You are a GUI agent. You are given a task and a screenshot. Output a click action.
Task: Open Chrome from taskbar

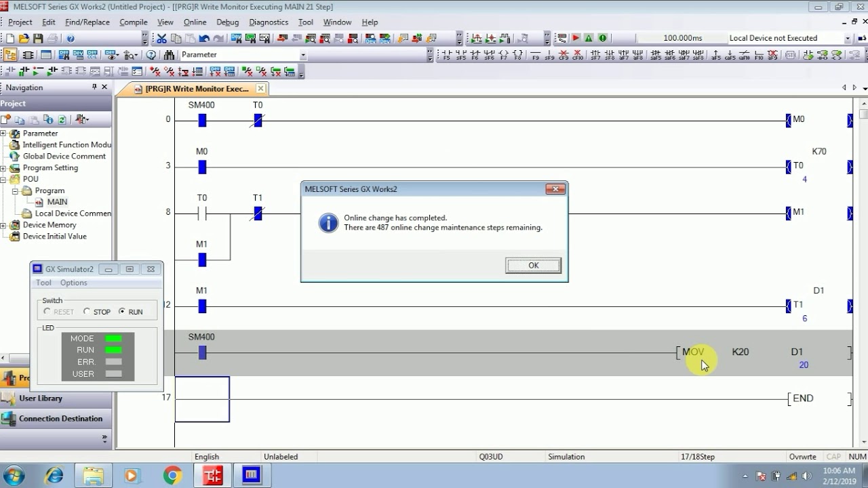(172, 476)
